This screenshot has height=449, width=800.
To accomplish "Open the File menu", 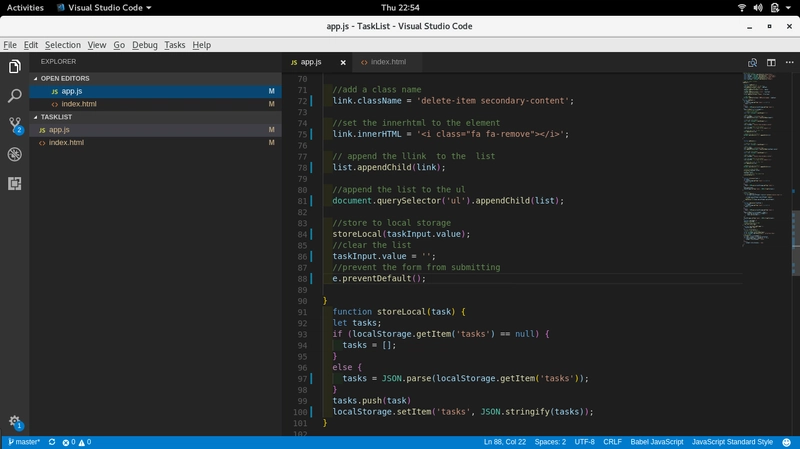I will [x=10, y=45].
